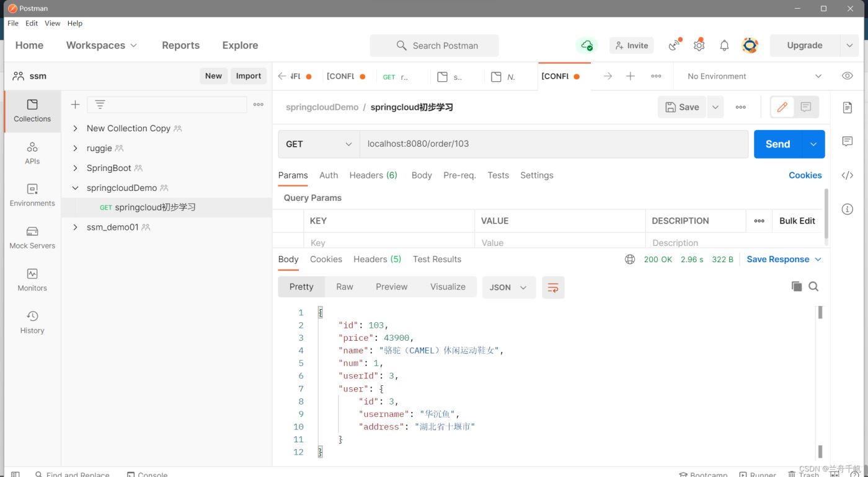Go to previous tabs with left arrow

tap(282, 76)
